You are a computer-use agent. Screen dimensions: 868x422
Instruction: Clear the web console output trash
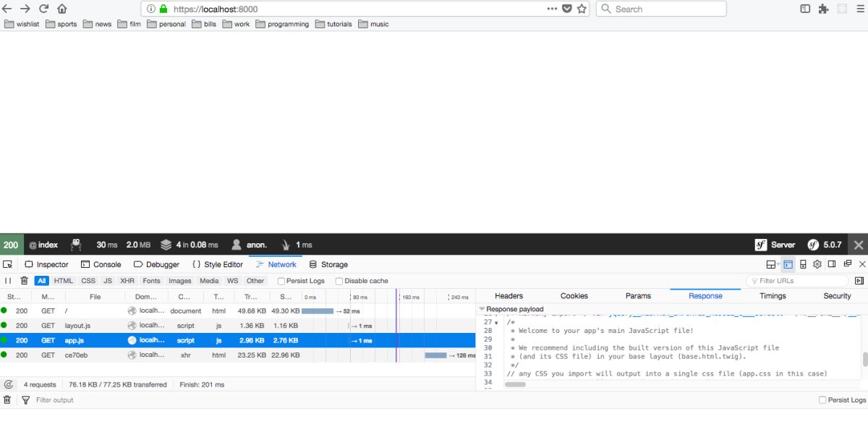7,400
